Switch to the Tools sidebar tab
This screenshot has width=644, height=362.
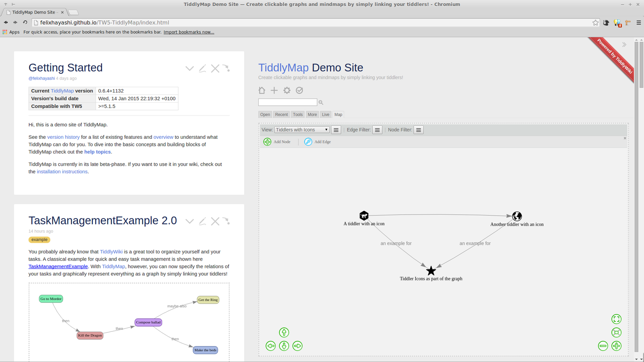(298, 115)
